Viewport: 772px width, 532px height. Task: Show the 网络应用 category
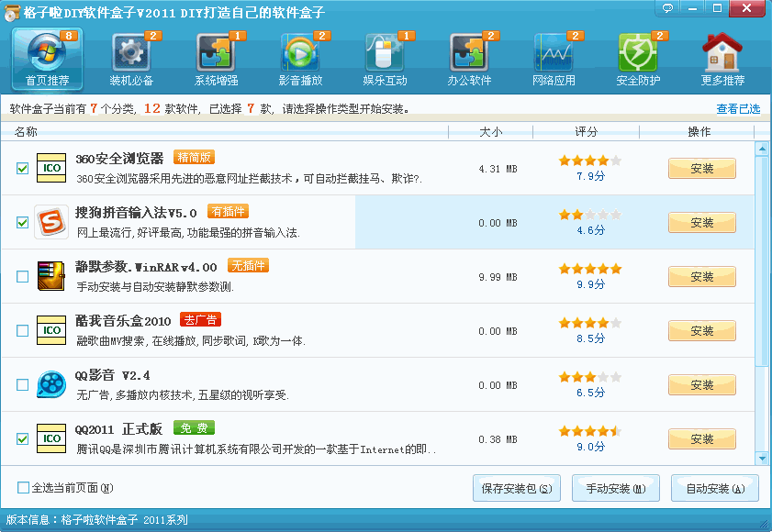coord(554,60)
